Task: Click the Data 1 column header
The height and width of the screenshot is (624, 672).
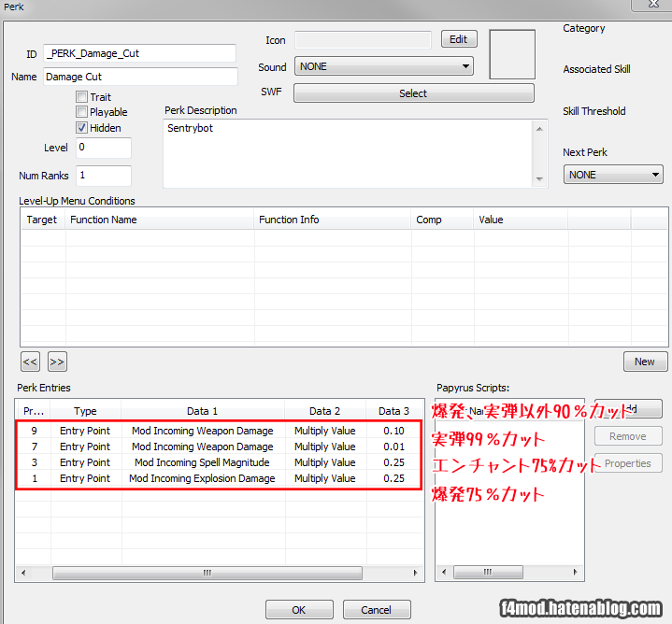Action: click(202, 411)
